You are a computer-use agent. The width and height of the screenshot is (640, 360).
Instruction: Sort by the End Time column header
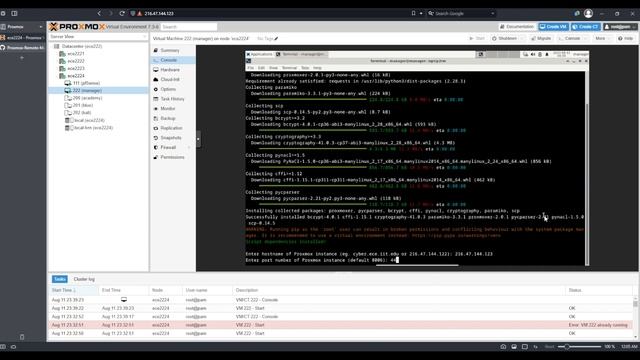(124, 290)
